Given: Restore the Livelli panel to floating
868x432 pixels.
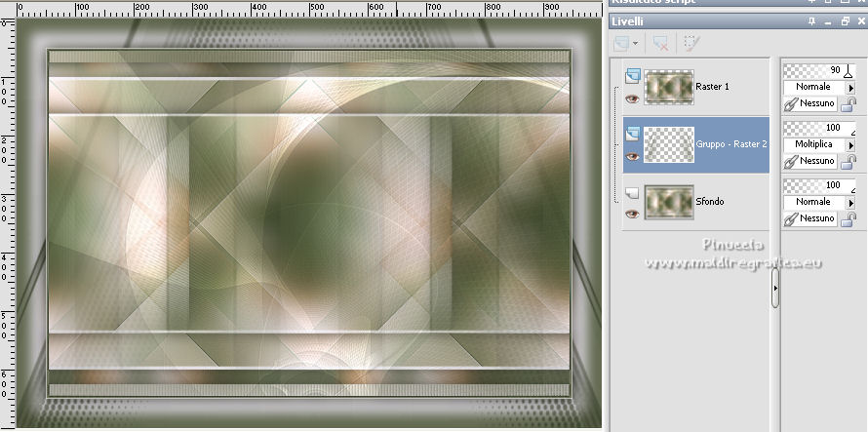Looking at the screenshot, I should pos(845,21).
